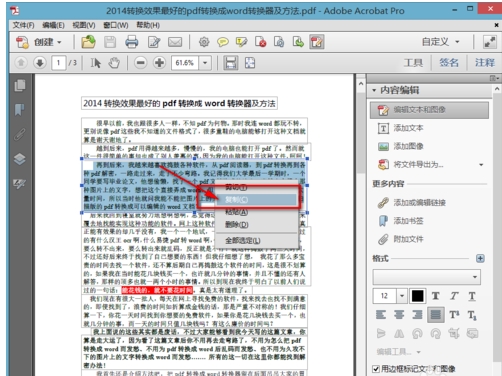Toggle the 用边框标记文本和图像 checkbox
Viewport: 502px width, 376px height.
376,369
